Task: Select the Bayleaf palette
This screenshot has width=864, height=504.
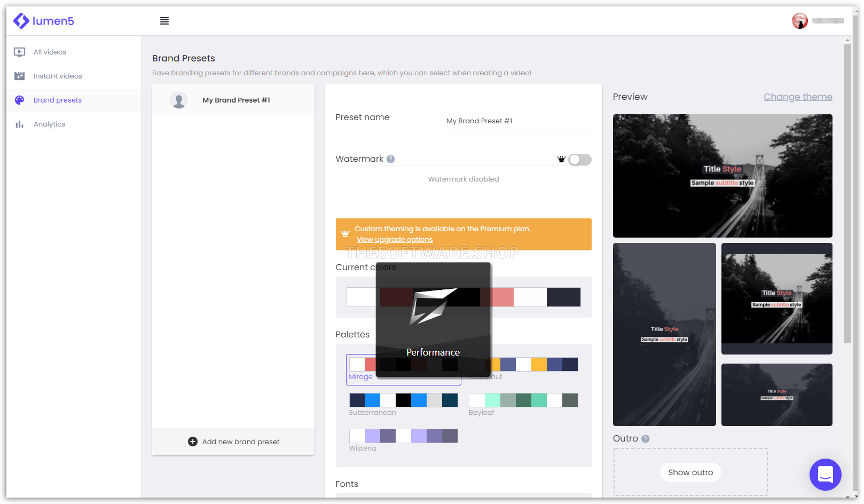Action: click(x=523, y=400)
